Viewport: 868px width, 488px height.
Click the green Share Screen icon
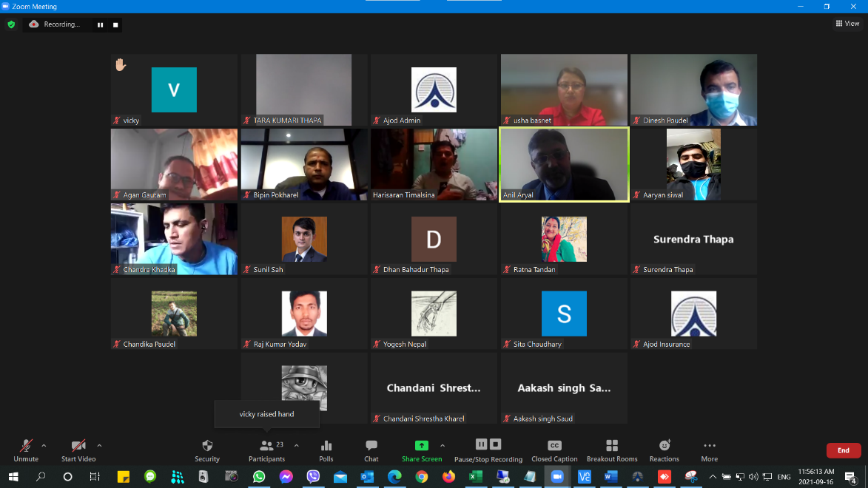(421, 446)
